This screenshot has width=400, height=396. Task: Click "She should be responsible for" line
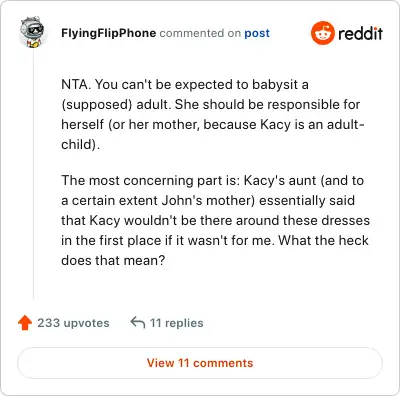click(x=267, y=105)
